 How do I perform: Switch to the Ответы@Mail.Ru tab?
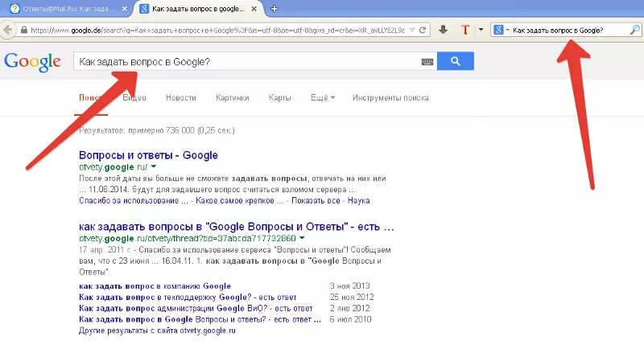click(x=68, y=9)
